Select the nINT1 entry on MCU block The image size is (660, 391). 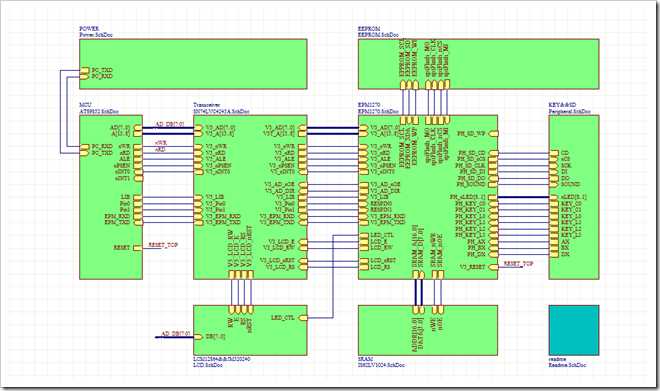128,178
